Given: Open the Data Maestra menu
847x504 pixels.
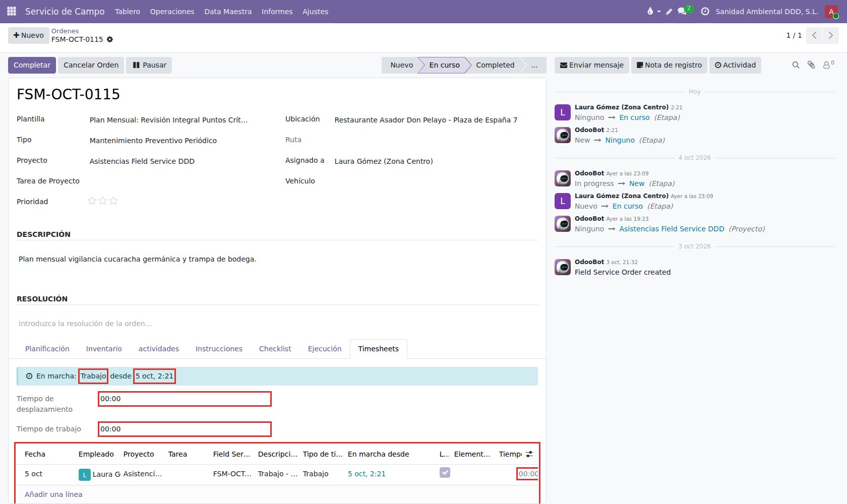Looking at the screenshot, I should [x=228, y=11].
